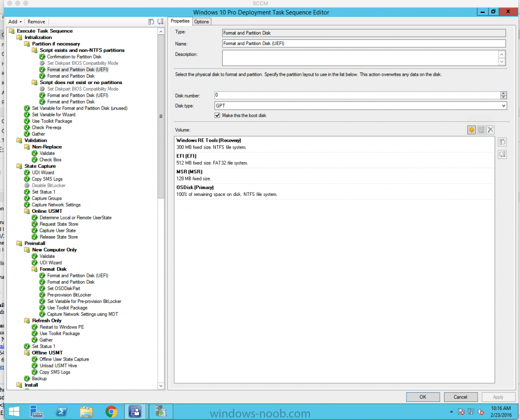Click green check icon beside Check Bios

click(x=35, y=160)
